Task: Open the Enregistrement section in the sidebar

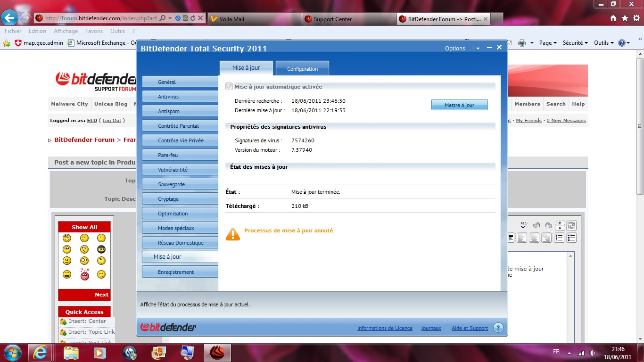Action: [180, 272]
